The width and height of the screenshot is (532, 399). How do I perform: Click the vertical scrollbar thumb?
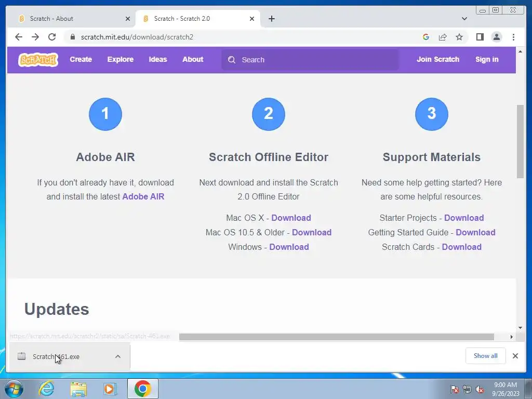coord(520,141)
